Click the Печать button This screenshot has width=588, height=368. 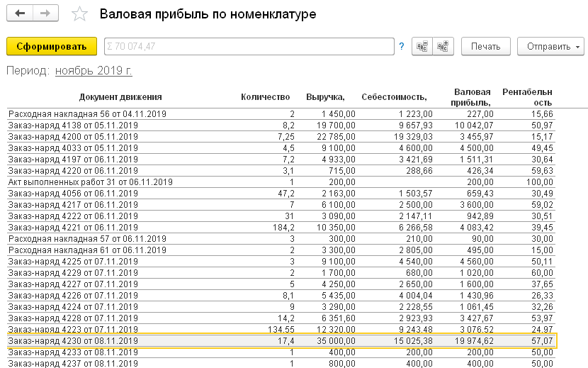click(x=486, y=47)
